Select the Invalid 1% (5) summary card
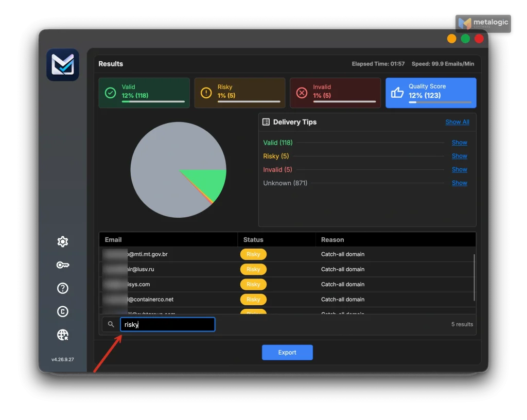 [x=336, y=93]
